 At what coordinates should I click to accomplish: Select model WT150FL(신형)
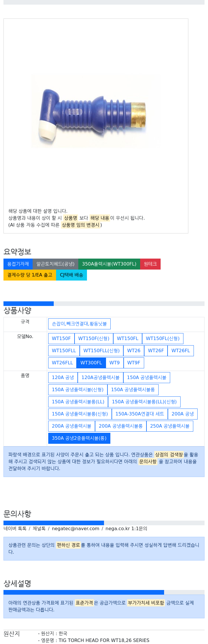(163, 339)
